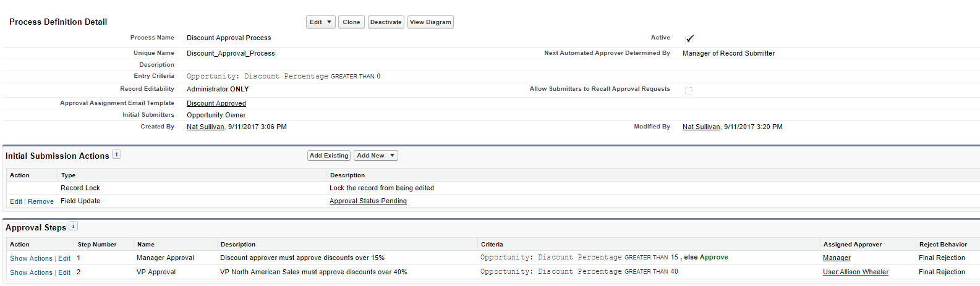
Task: Open the Edit dropdown button
Action: 320,22
